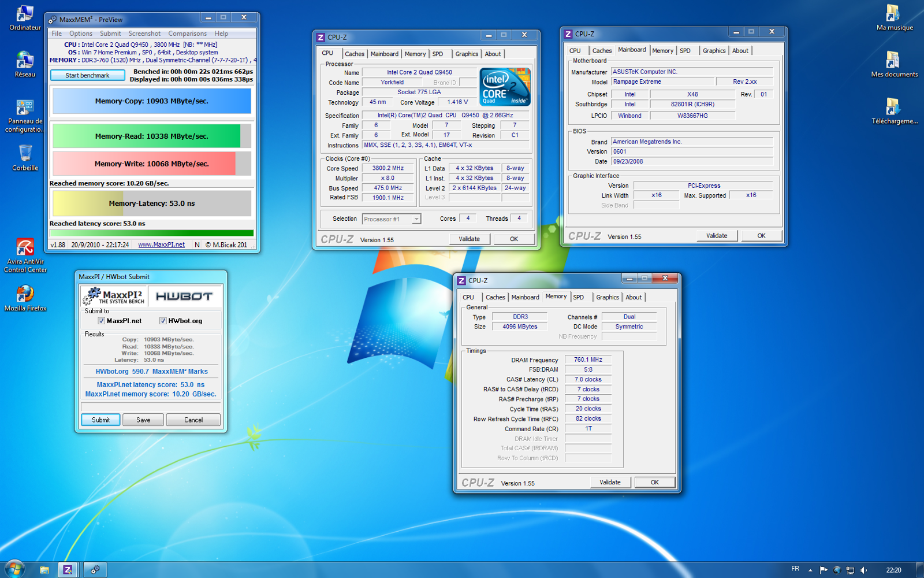This screenshot has height=578, width=924.
Task: Click Validate in CPU-Z Mainboard window
Action: tap(717, 236)
